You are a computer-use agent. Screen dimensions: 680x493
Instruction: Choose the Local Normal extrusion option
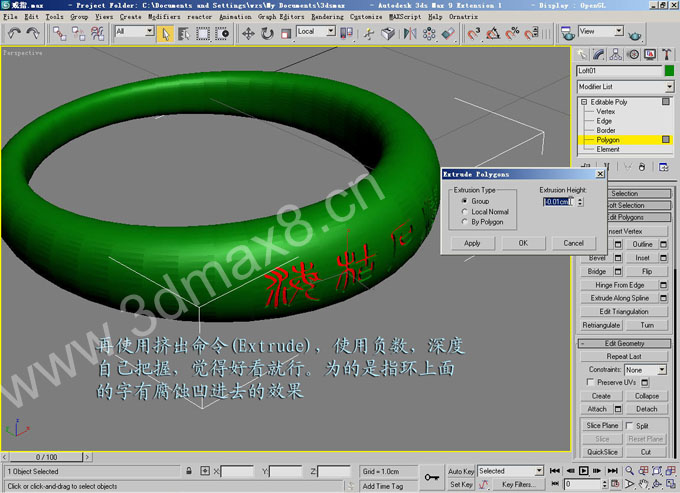click(464, 212)
